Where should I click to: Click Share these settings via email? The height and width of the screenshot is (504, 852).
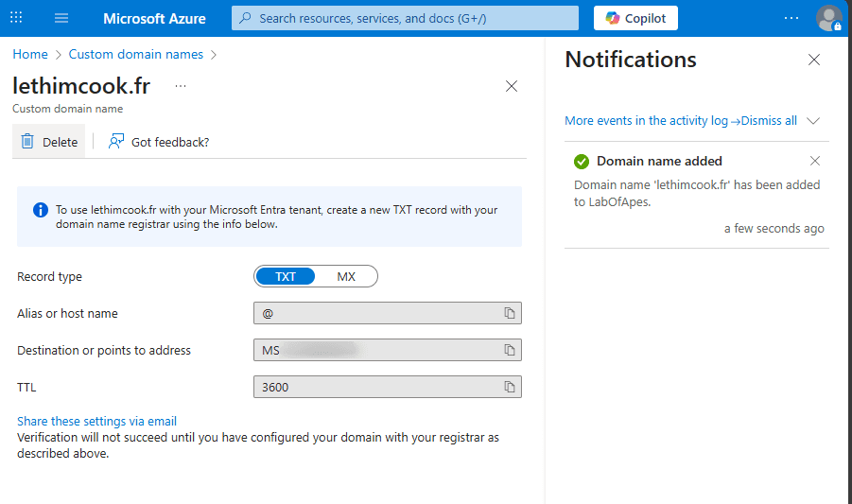96,421
